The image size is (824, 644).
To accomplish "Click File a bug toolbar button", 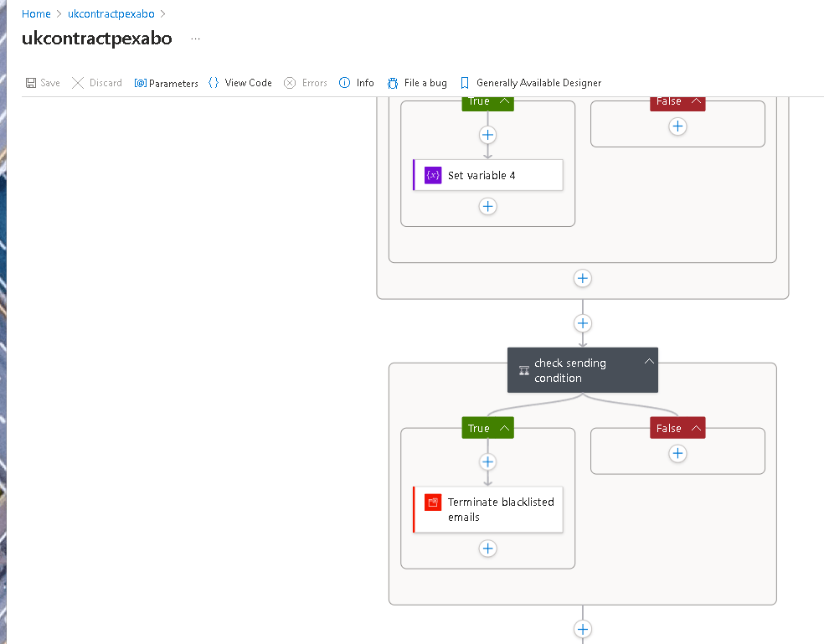I will pos(417,83).
